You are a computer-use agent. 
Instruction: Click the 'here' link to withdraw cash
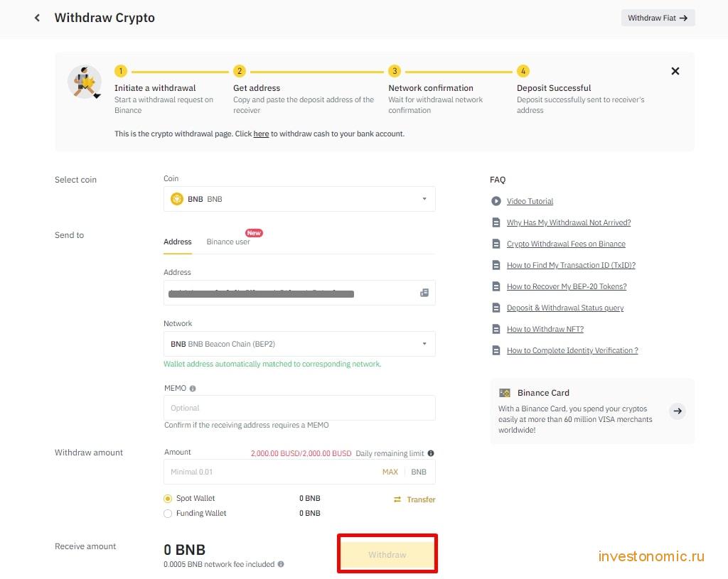pos(261,134)
